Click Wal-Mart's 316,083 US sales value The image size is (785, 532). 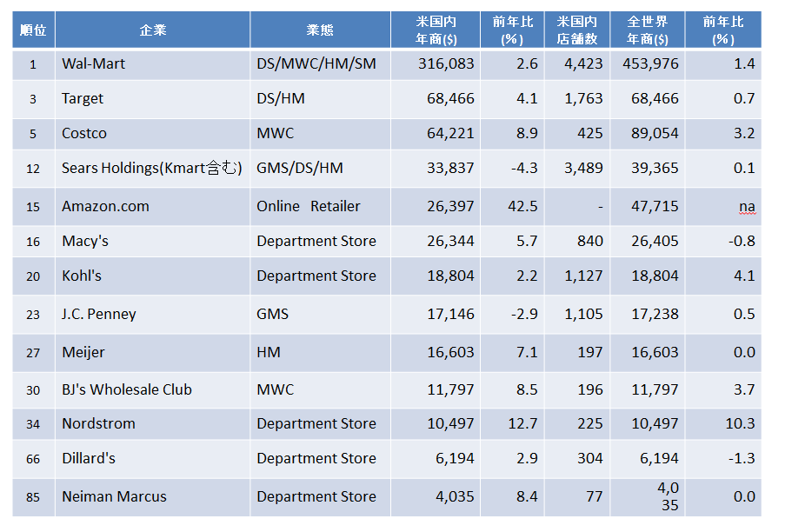(x=446, y=64)
